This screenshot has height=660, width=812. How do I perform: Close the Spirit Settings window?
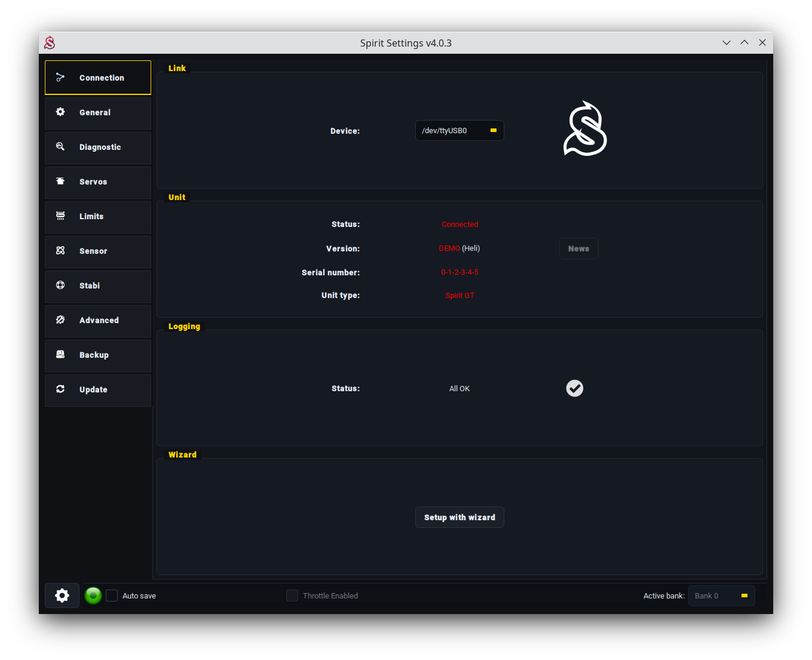pos(762,42)
